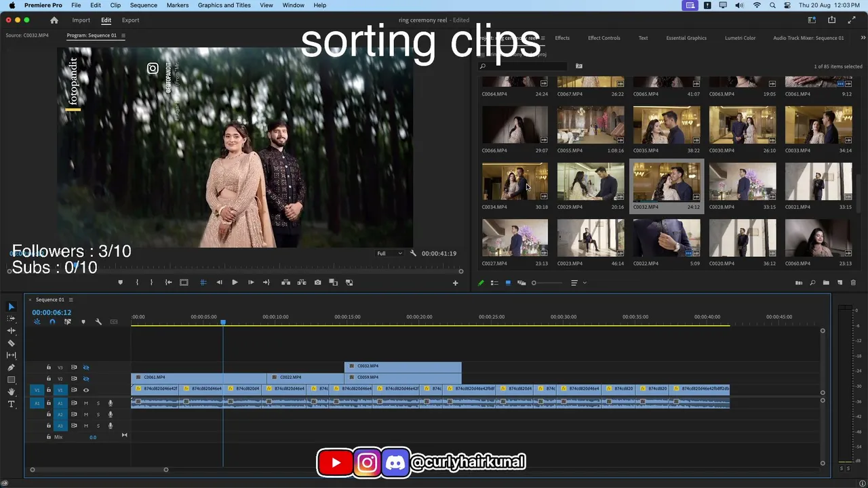This screenshot has height=488, width=868.
Task: Select the Ripple Edit tool
Action: (11, 331)
